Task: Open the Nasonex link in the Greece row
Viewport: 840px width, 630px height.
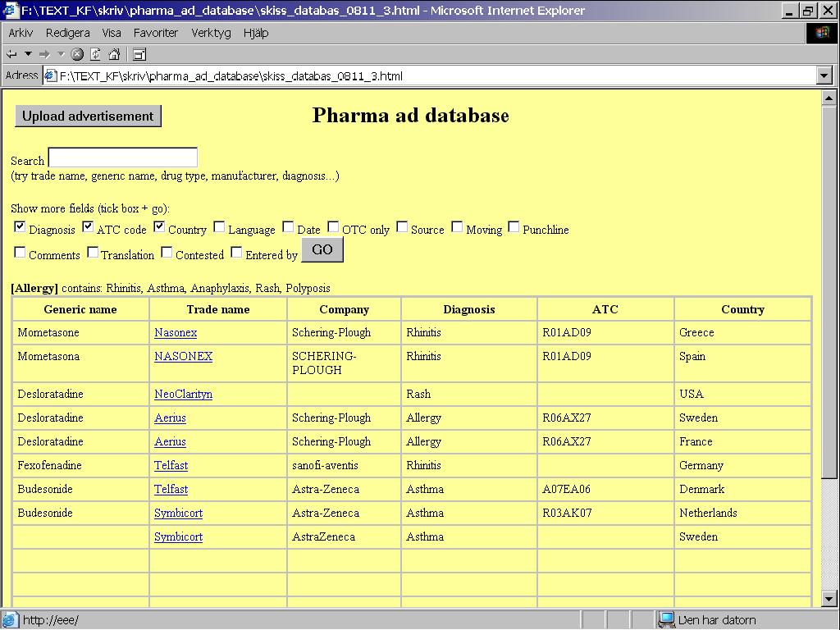Action: click(x=176, y=333)
